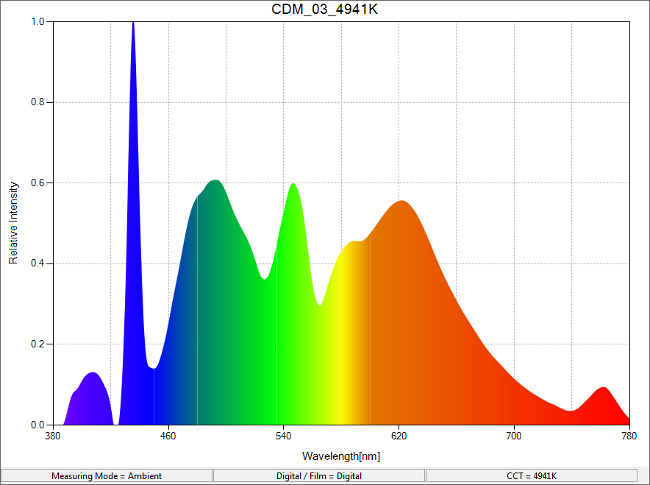The height and width of the screenshot is (485, 650).
Task: Click the Wavelength[nm] axis label
Action: pos(341,456)
